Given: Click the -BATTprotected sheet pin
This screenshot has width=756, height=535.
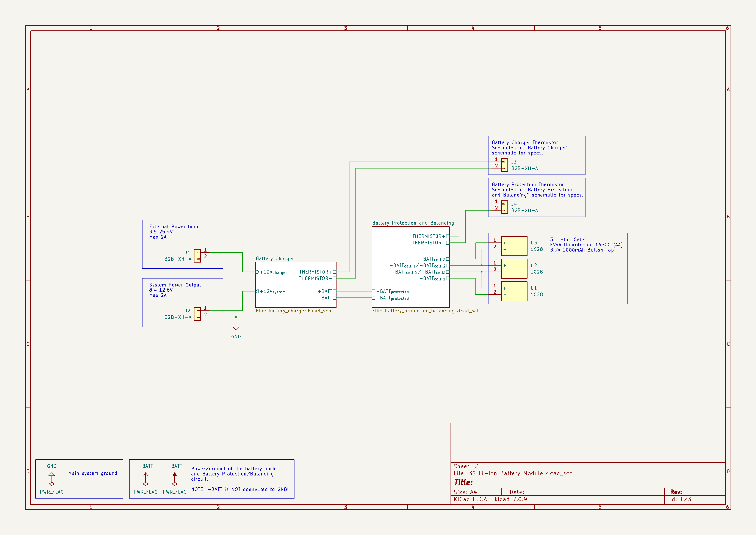Looking at the screenshot, I should (x=391, y=298).
